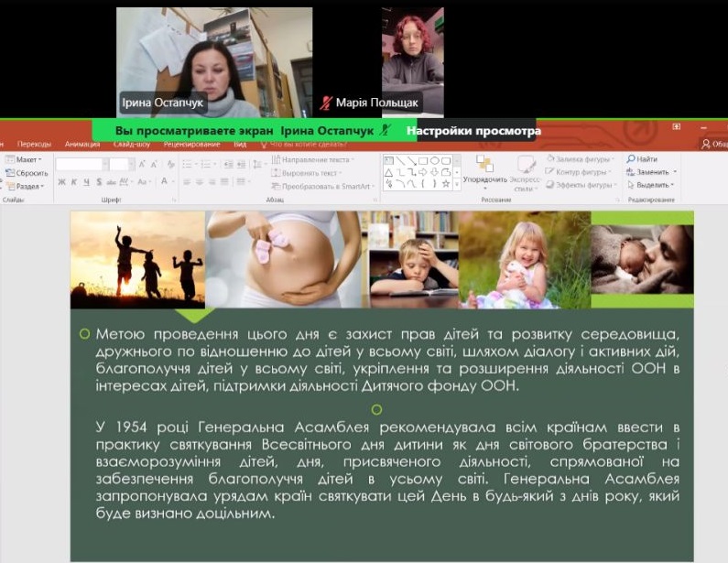728x563 pixels.
Task: Decrease font size with smaller A icon
Action: pos(154,164)
